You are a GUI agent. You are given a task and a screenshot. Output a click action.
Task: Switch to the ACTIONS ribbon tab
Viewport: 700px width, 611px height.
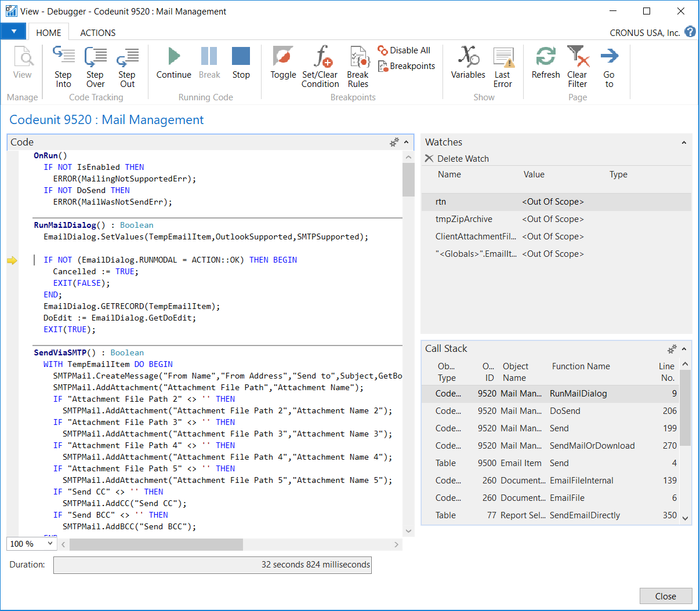pyautogui.click(x=97, y=33)
